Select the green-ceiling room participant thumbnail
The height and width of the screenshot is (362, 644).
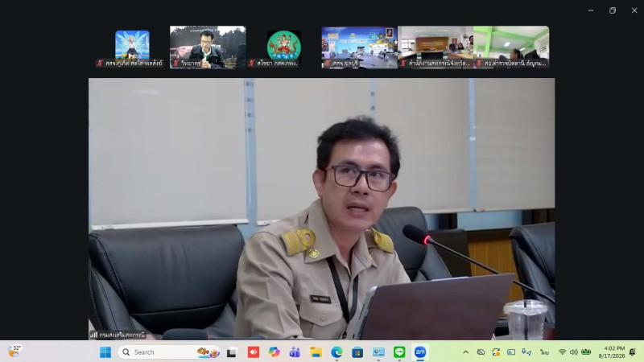tap(511, 47)
